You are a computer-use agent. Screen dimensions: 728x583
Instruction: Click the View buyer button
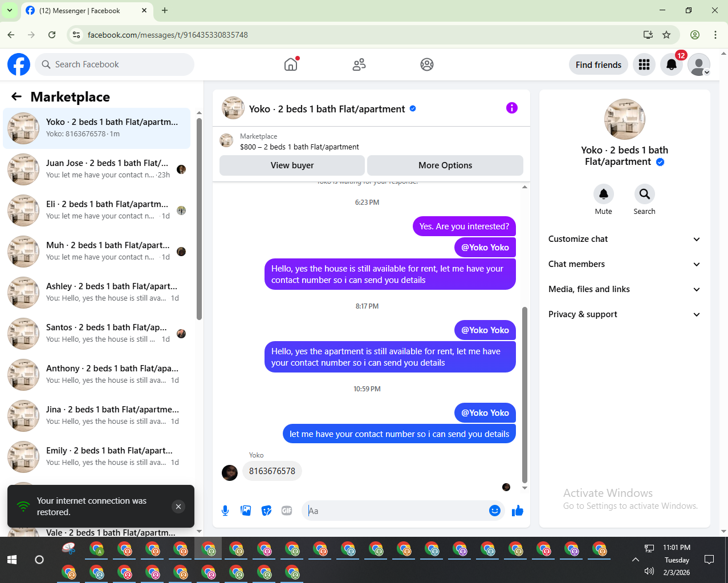coord(292,165)
